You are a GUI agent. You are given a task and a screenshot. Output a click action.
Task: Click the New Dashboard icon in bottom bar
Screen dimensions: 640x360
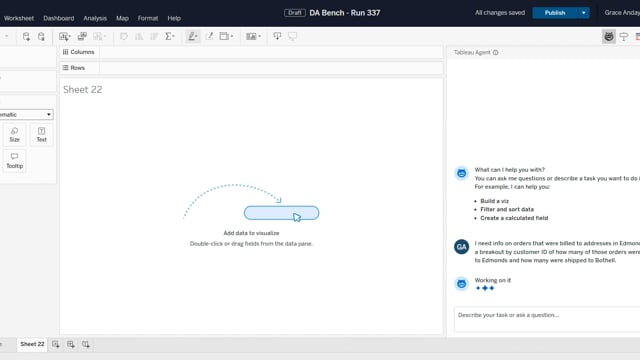pyautogui.click(x=71, y=344)
